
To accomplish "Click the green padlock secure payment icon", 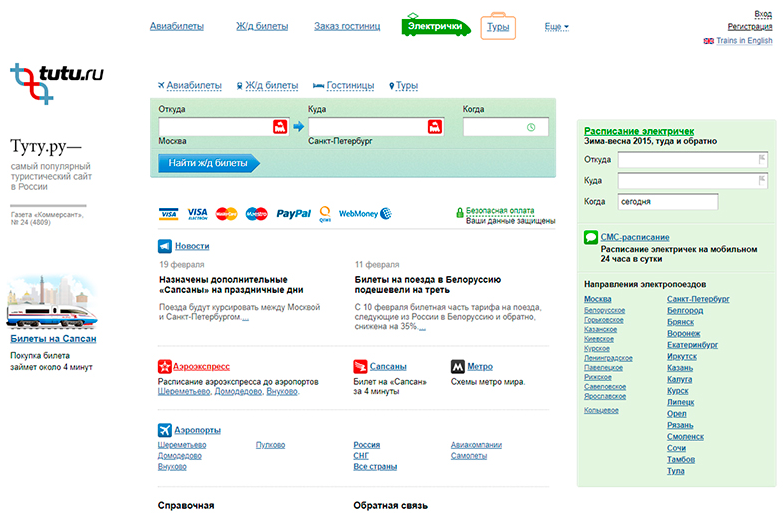I will (460, 213).
